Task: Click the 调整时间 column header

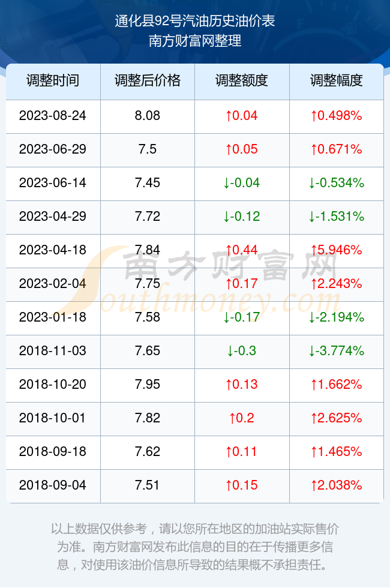Action: pos(53,80)
